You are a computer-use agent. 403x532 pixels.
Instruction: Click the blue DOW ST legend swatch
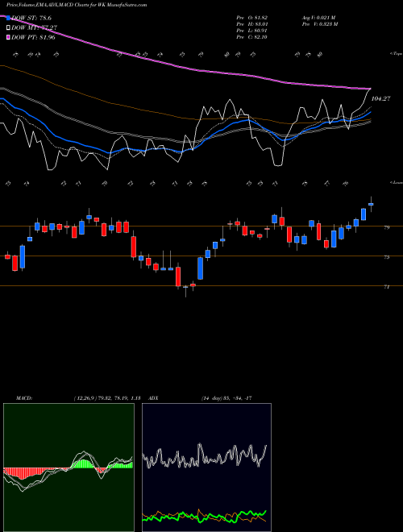(9, 18)
